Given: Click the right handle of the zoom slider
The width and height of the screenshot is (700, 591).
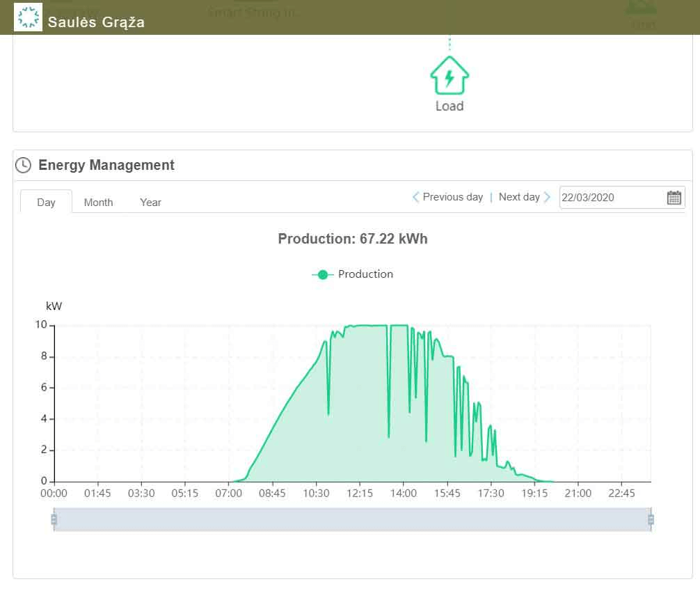Looking at the screenshot, I should (651, 519).
